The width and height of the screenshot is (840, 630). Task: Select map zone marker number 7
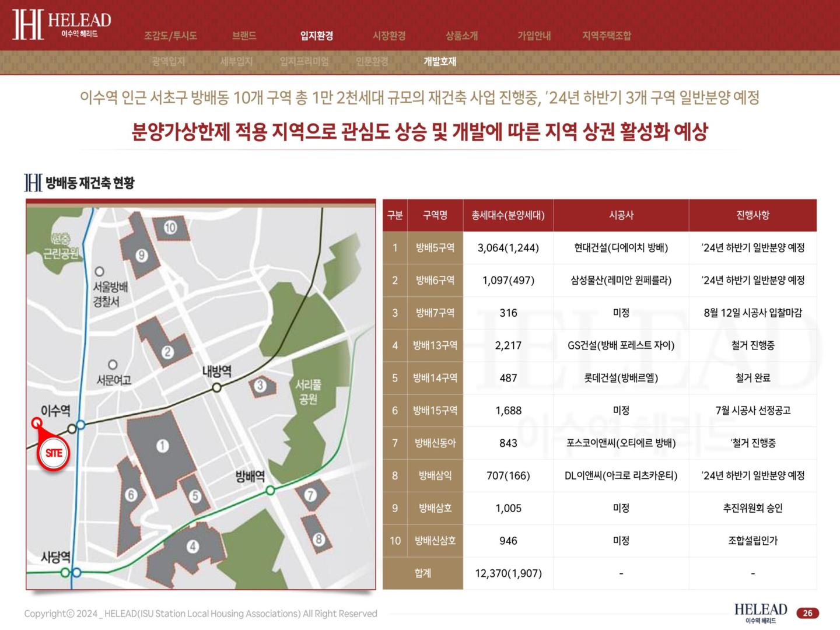pyautogui.click(x=310, y=495)
